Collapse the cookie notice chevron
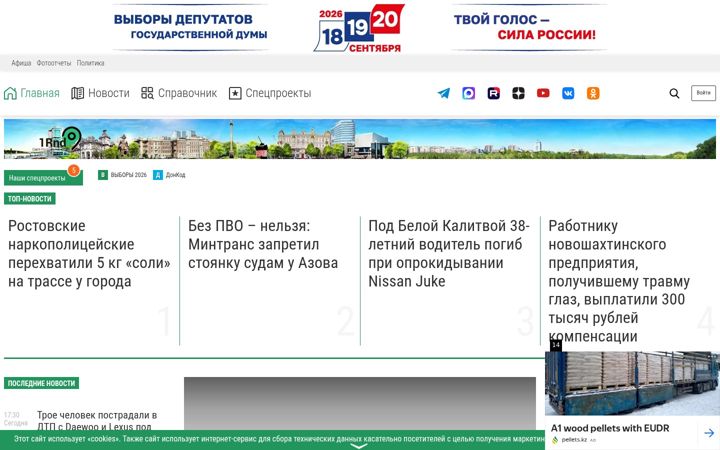Viewport: 720px width, 450px height. [x=359, y=446]
